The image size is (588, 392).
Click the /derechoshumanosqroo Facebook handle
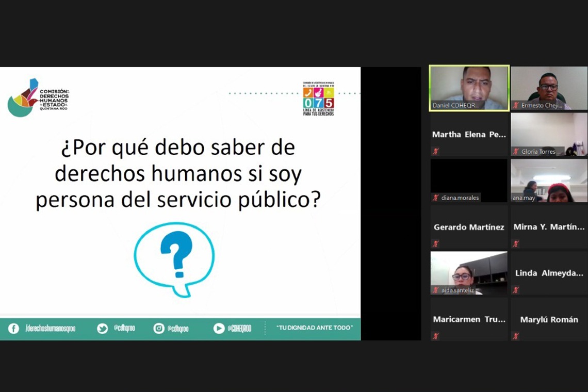[50, 329]
